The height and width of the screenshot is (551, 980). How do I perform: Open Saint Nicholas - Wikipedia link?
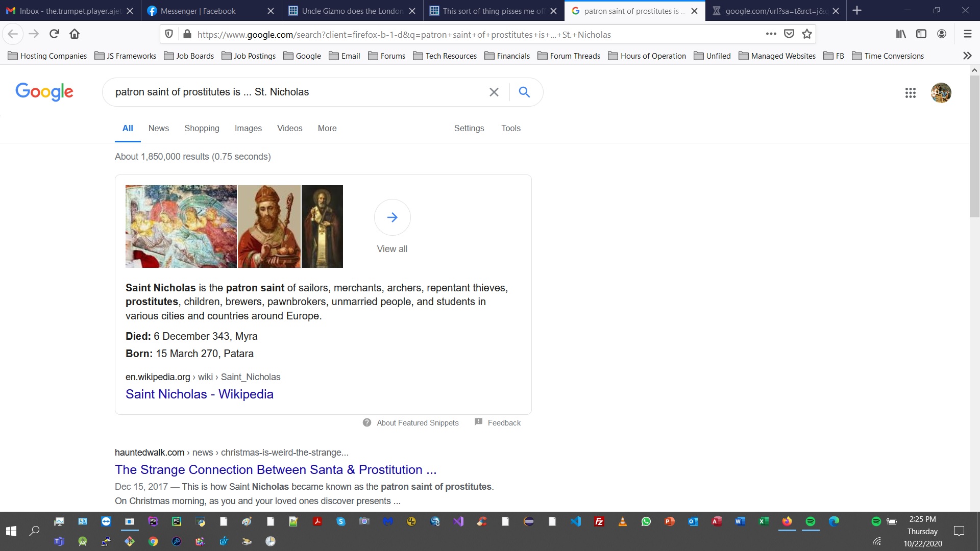200,394
